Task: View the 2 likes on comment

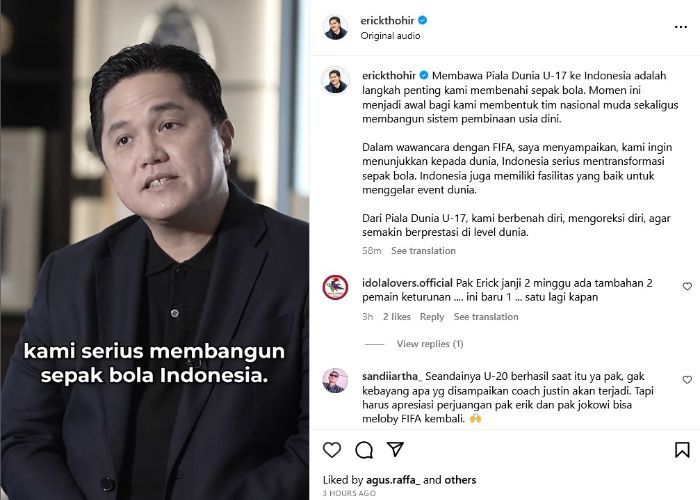Action: 396,317
